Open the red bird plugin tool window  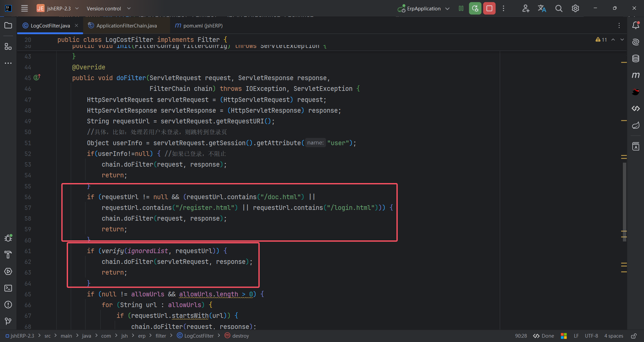click(636, 92)
